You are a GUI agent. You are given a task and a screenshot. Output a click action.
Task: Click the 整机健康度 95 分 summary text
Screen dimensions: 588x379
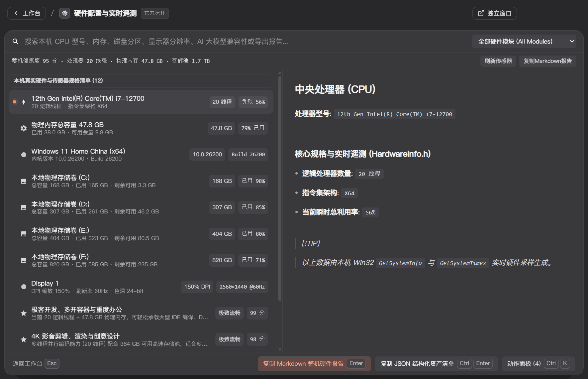coord(35,61)
